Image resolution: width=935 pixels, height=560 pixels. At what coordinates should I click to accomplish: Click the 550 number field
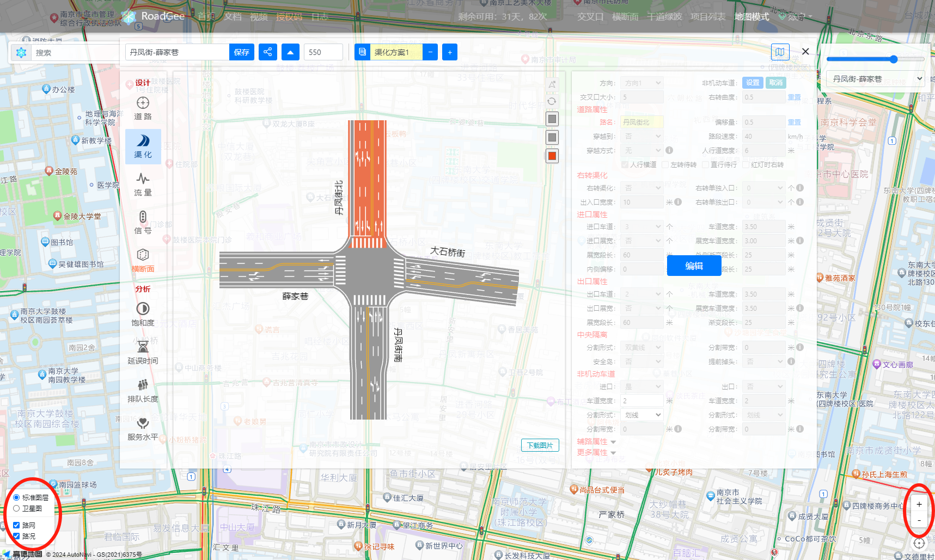(x=323, y=52)
